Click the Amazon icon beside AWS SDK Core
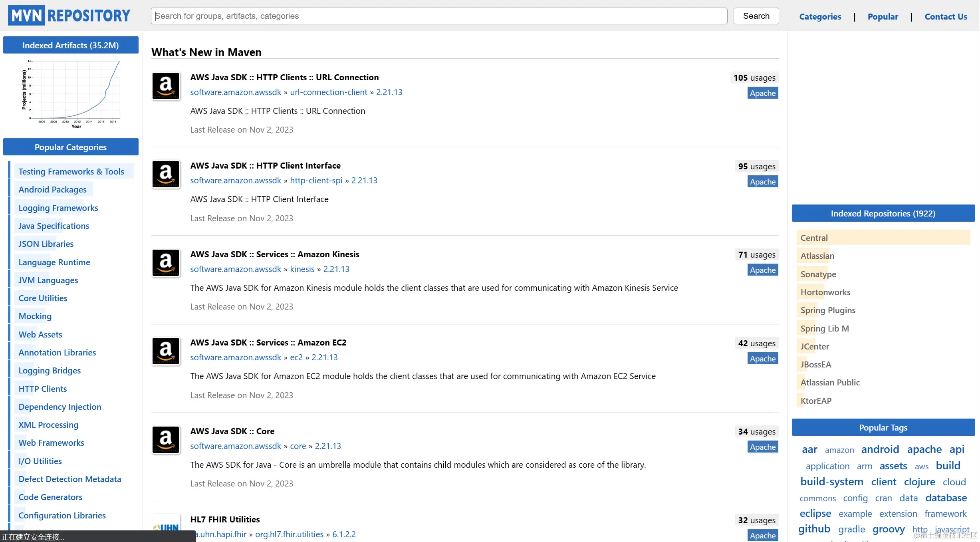The height and width of the screenshot is (542, 980). point(166,440)
